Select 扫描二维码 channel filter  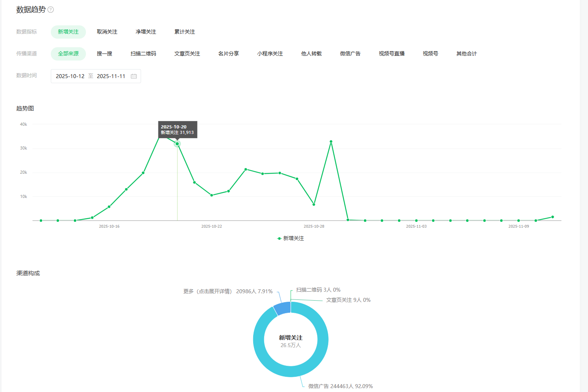click(x=143, y=54)
